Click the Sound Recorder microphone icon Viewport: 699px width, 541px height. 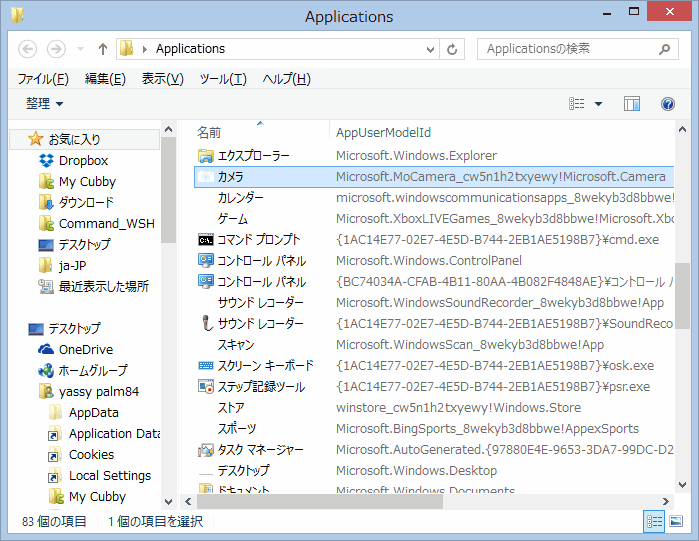point(206,324)
